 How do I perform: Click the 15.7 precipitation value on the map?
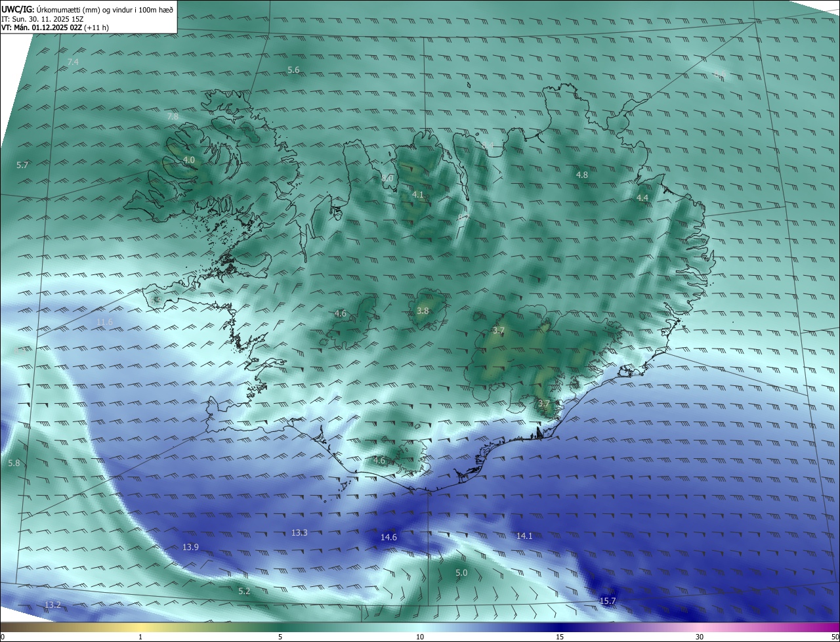point(608,601)
